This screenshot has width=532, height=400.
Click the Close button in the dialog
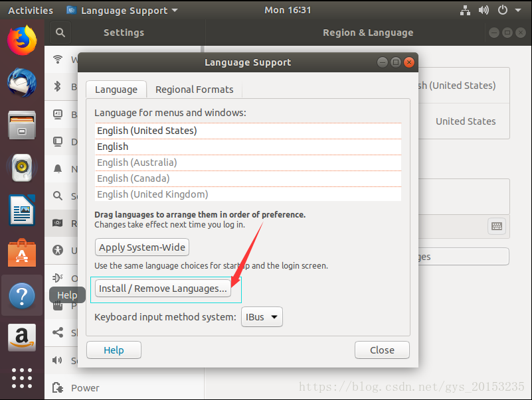tap(382, 350)
